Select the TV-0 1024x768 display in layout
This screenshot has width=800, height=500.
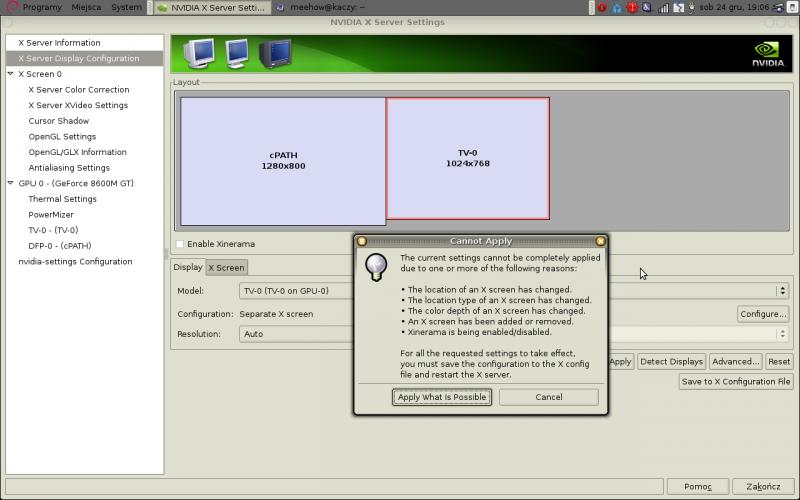[x=467, y=158]
